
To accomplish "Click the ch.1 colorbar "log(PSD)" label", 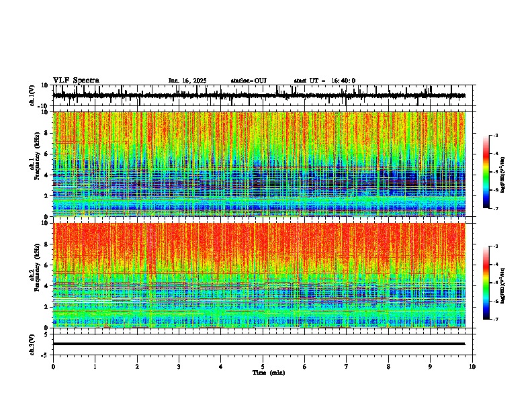I will [502, 175].
